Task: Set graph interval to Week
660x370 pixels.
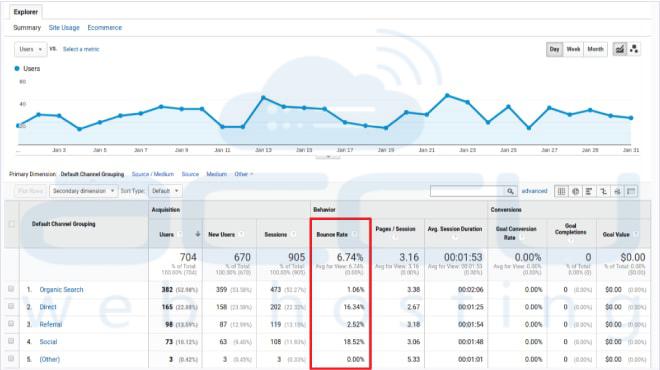Action: coord(573,49)
